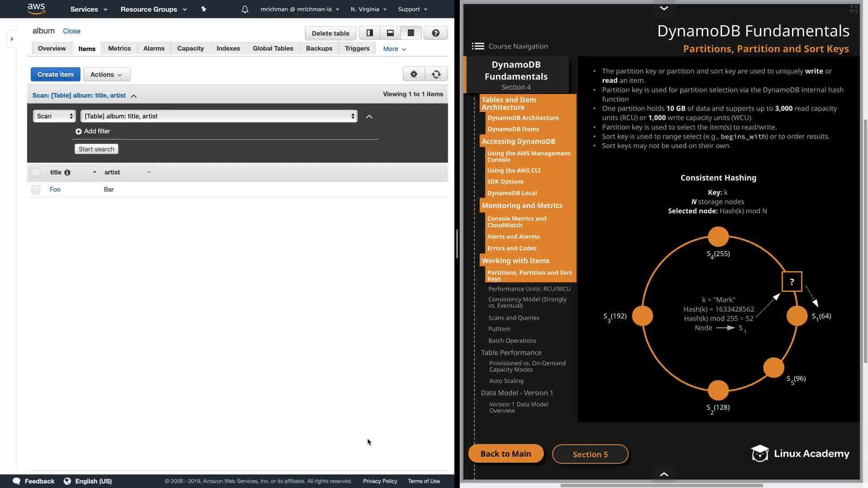
Task: Open Course Navigation hamburger icon
Action: tap(478, 46)
